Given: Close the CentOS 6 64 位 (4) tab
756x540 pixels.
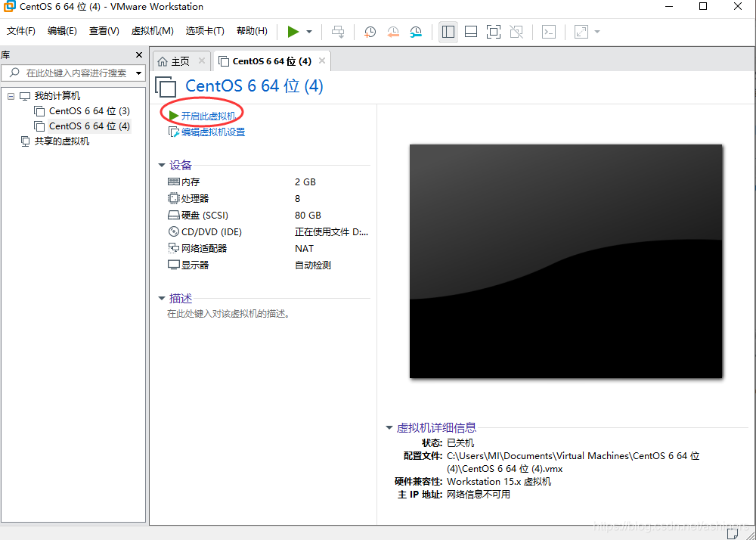Looking at the screenshot, I should [322, 61].
